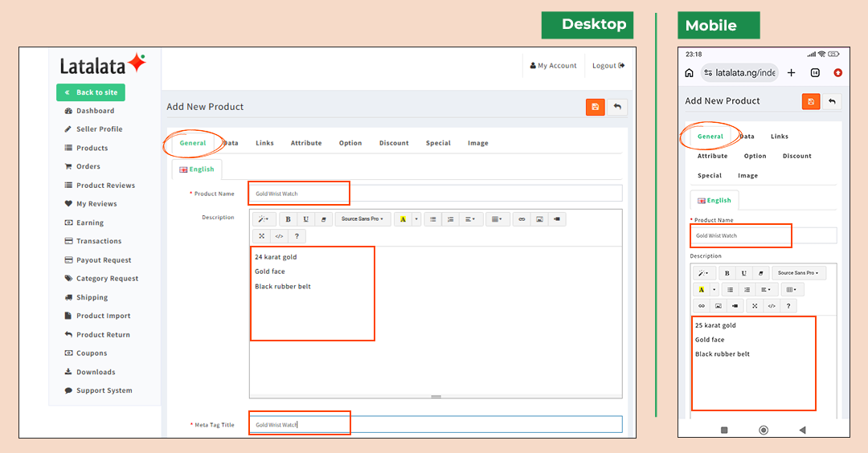Open paragraph alignment dropdown in mobile editor
Viewport: 868px width, 453px height.
coord(766,290)
